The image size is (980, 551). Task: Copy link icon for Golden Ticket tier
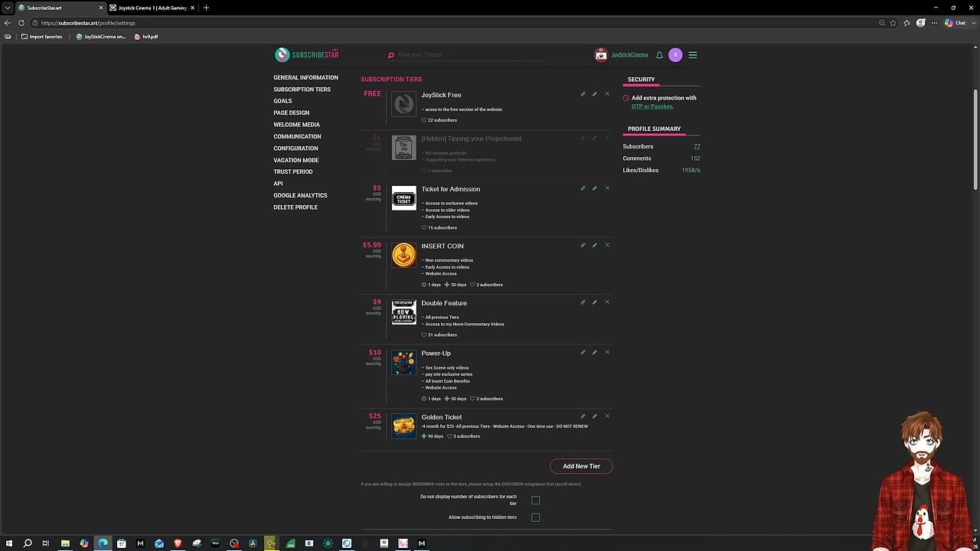(x=583, y=416)
